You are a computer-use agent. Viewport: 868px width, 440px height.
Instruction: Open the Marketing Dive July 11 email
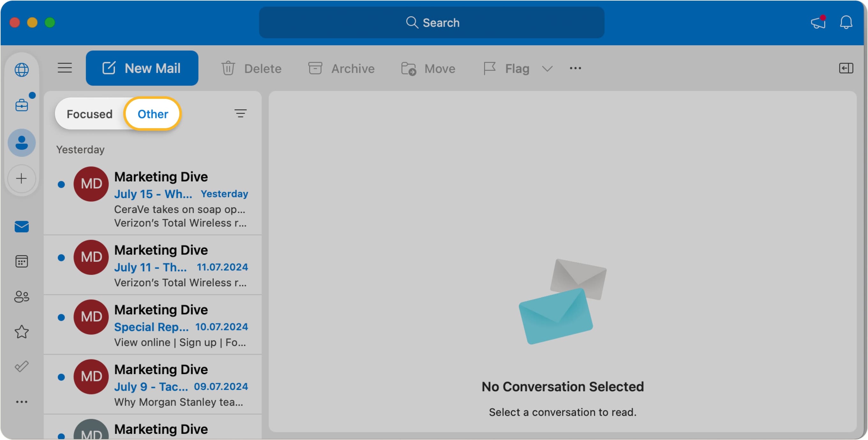point(153,265)
